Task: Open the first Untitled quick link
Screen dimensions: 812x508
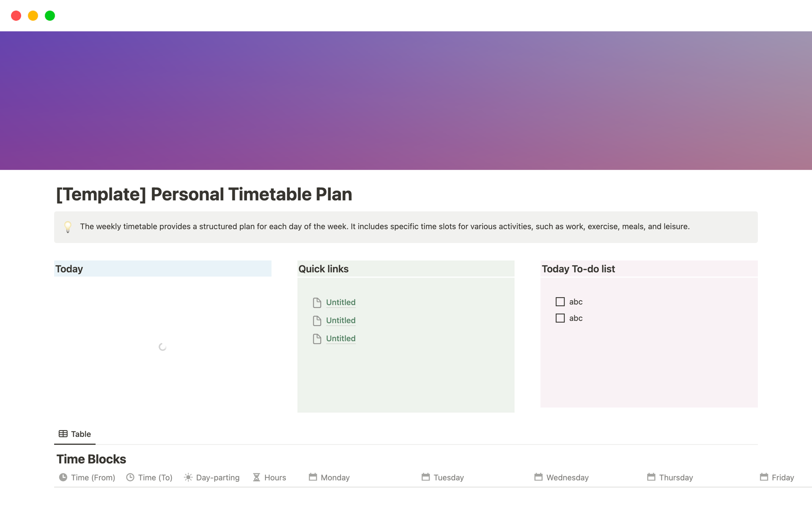Action: click(x=340, y=302)
